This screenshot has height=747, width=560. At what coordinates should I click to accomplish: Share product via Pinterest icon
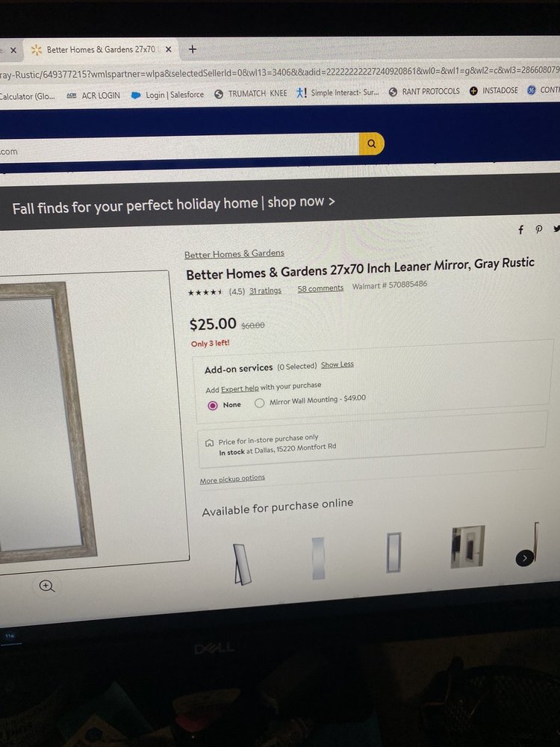[x=538, y=229]
